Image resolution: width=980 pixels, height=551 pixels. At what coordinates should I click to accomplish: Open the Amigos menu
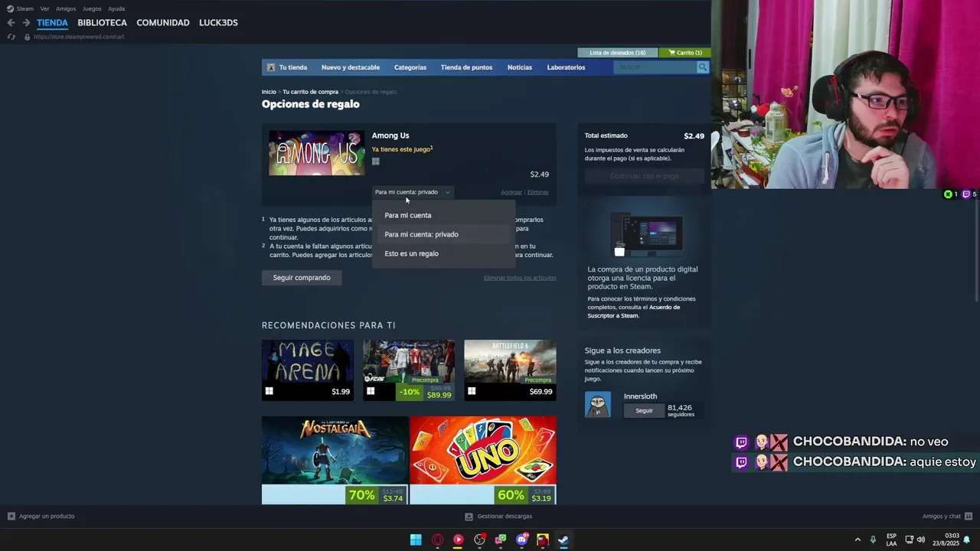pyautogui.click(x=66, y=8)
